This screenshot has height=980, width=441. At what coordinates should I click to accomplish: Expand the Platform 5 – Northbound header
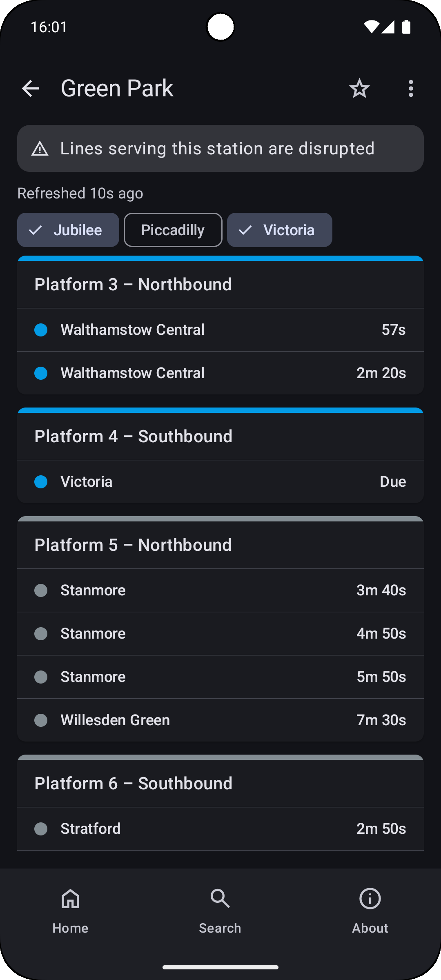coord(220,545)
